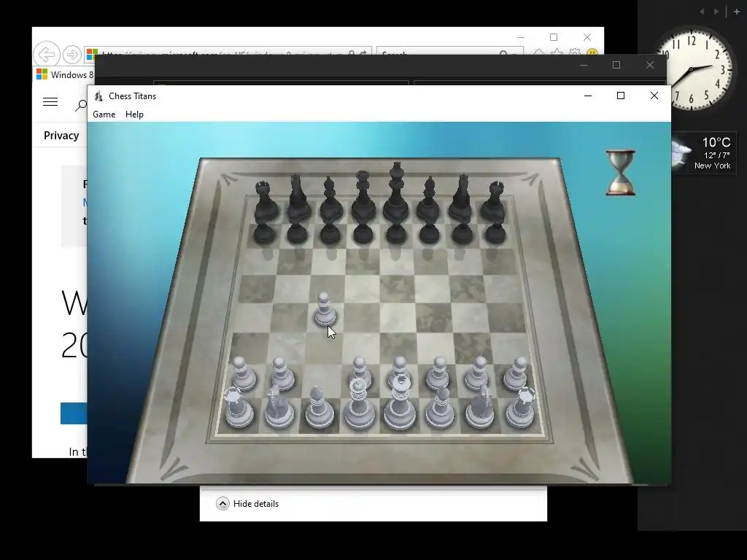Click the black king piece
Image resolution: width=747 pixels, height=560 pixels.
click(396, 192)
